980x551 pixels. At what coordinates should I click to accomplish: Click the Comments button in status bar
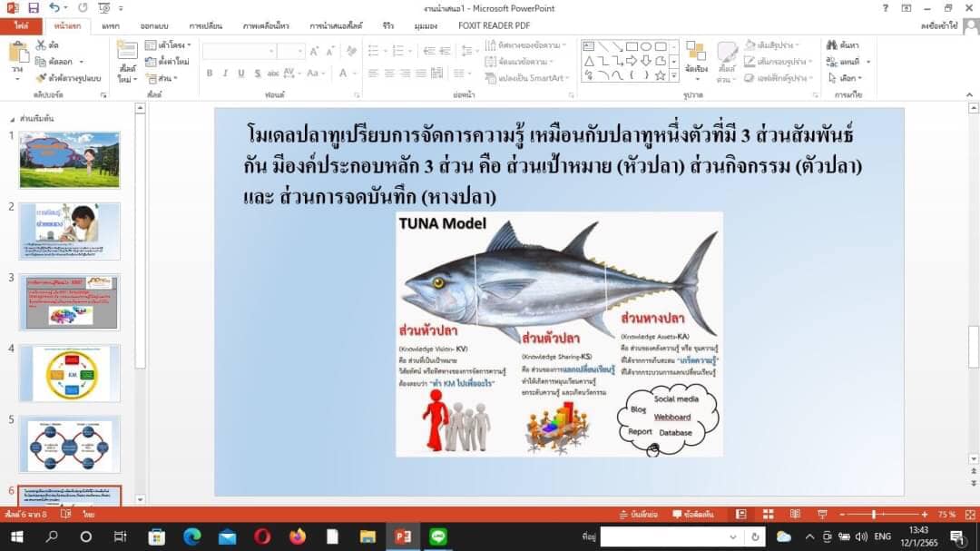click(690, 514)
